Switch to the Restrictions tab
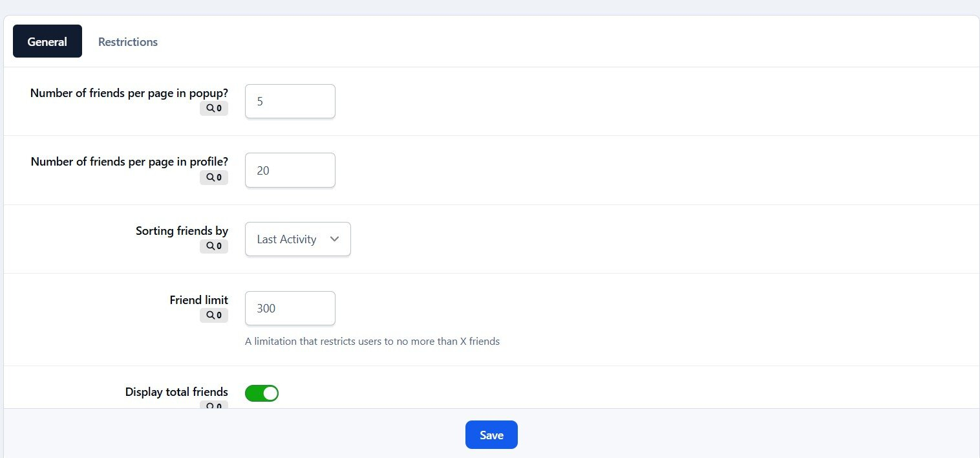 (127, 41)
